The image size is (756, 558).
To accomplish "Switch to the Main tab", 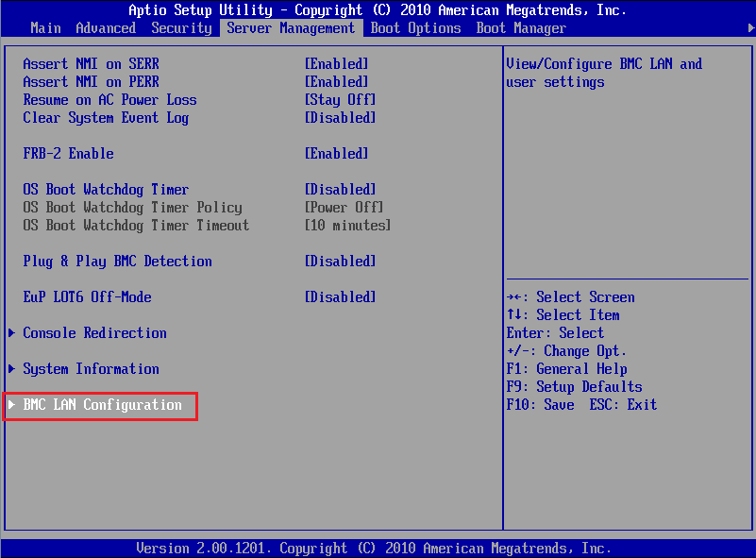I will click(x=45, y=27).
